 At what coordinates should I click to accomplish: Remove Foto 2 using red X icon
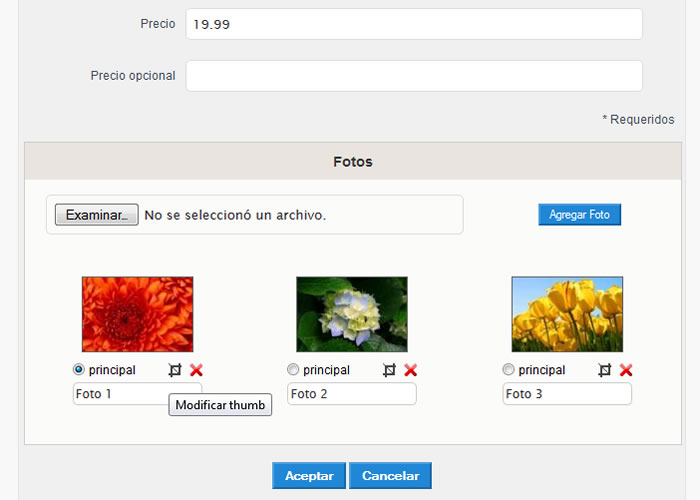click(411, 370)
